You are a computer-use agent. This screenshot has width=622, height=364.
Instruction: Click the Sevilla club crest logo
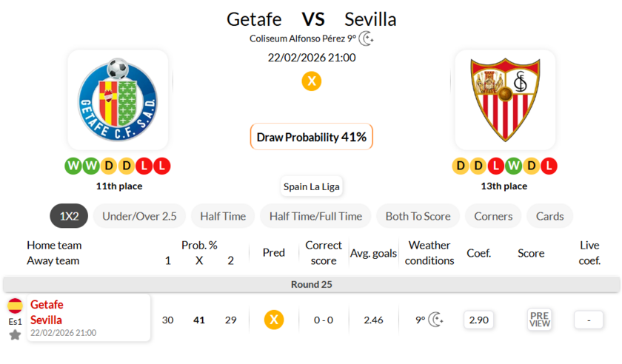click(x=505, y=100)
